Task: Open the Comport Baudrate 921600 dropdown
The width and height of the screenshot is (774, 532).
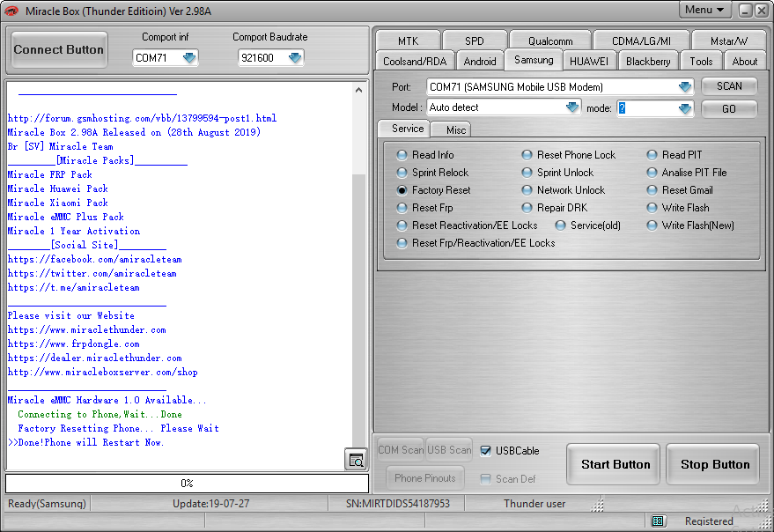Action: tap(295, 58)
